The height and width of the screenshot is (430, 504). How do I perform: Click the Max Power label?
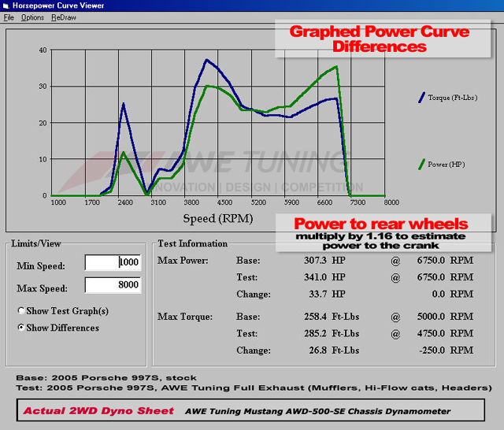click(183, 261)
